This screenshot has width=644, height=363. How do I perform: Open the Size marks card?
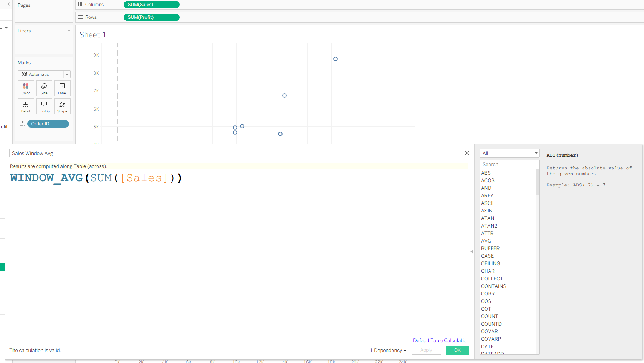(x=44, y=88)
